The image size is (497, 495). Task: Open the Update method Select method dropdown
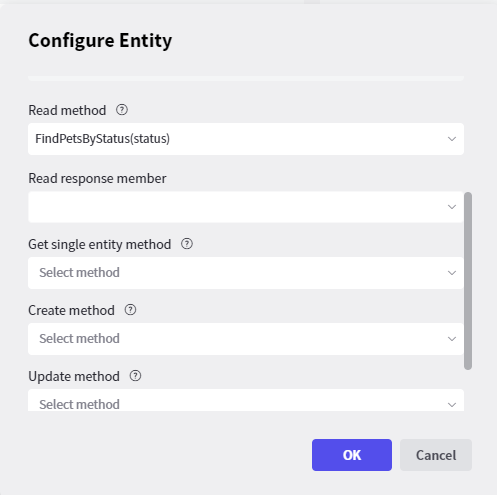pos(246,400)
